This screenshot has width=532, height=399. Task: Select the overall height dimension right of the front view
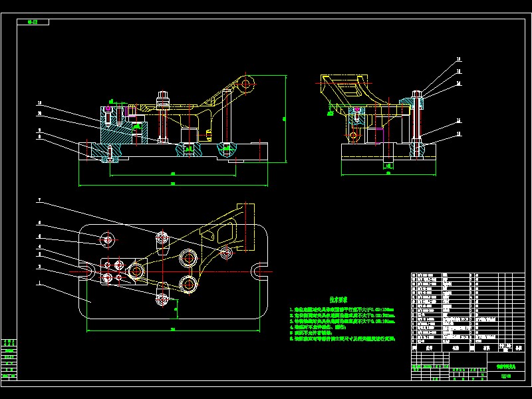point(285,119)
